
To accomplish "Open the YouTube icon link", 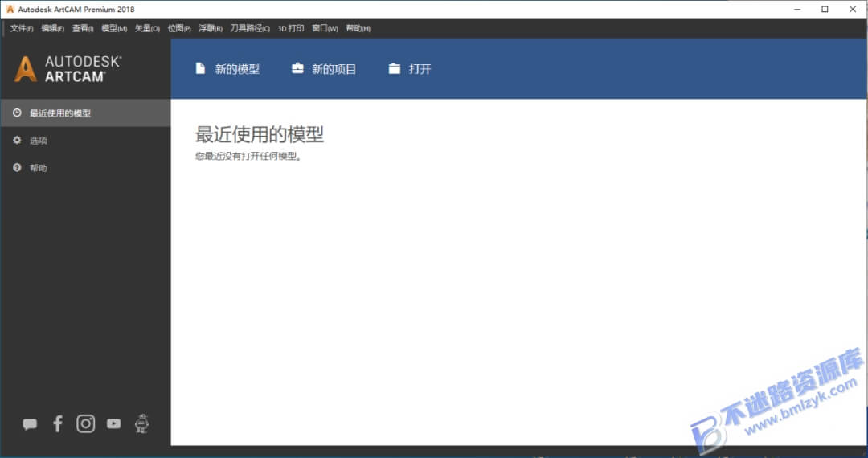I will [x=114, y=423].
